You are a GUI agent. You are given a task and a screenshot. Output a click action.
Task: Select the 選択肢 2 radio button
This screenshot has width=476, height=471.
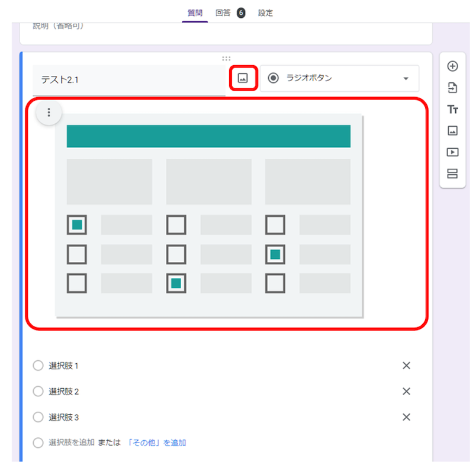point(37,392)
